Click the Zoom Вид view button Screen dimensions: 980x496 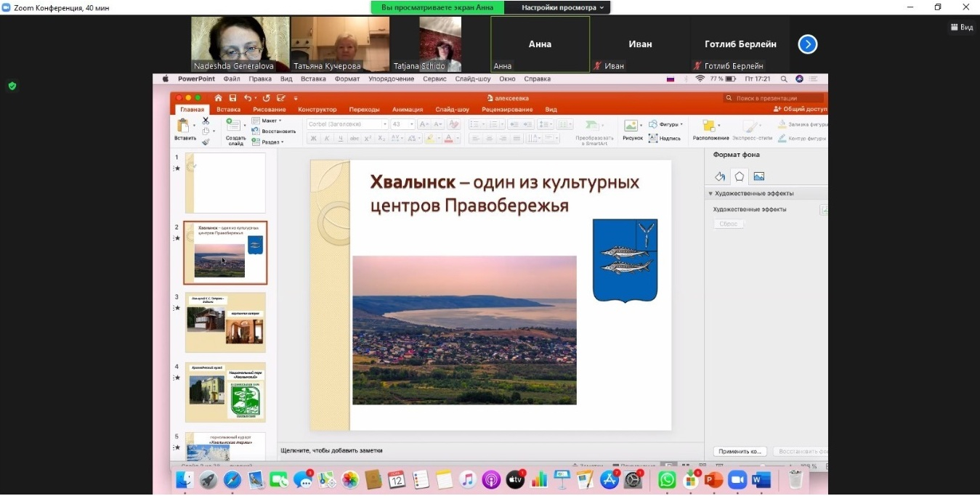coord(962,27)
